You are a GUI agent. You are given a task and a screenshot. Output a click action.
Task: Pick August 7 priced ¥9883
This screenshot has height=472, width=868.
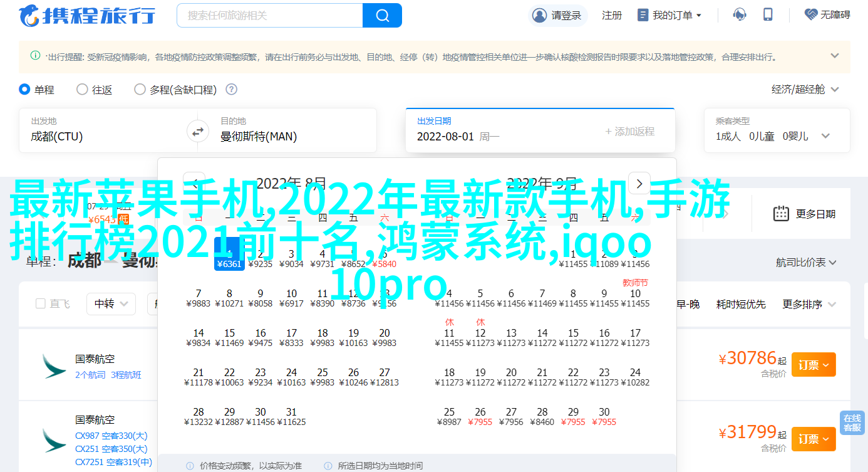point(199,298)
